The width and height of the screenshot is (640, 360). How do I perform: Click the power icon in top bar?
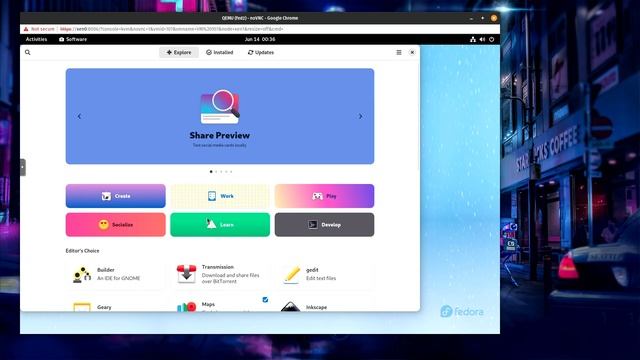491,39
